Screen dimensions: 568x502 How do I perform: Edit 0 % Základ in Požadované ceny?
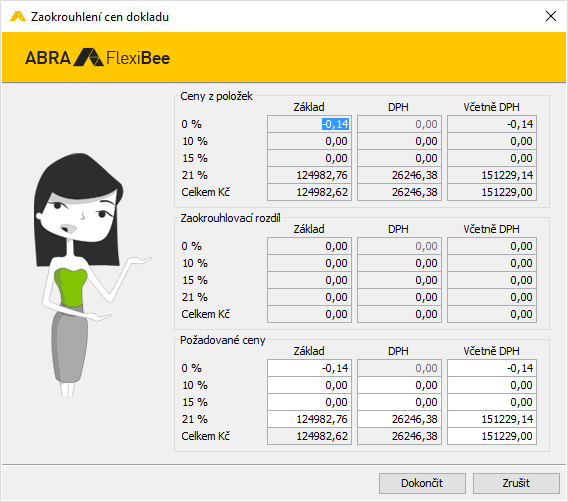click(x=309, y=368)
